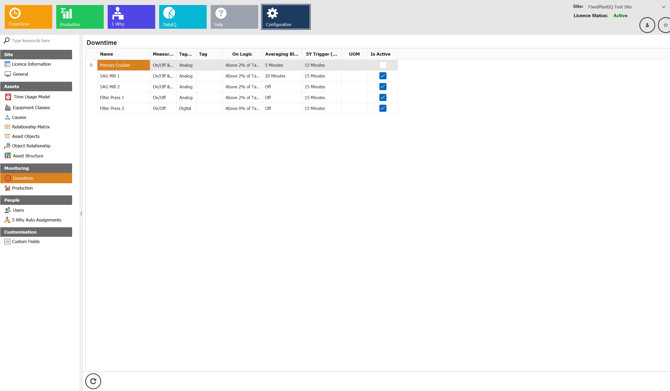Toggle Is Active for SAG Mill 1
Screen dimensions: 670x391
point(383,76)
